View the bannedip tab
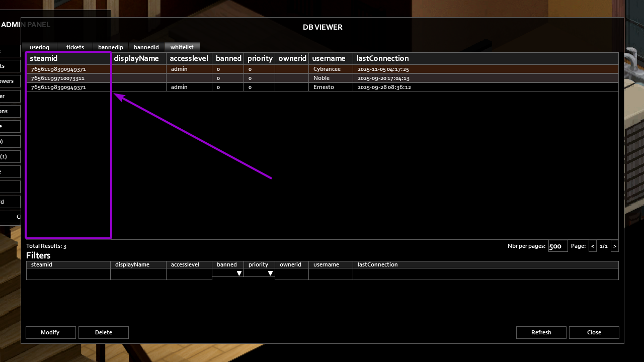Screen dimensions: 644x362 point(110,47)
